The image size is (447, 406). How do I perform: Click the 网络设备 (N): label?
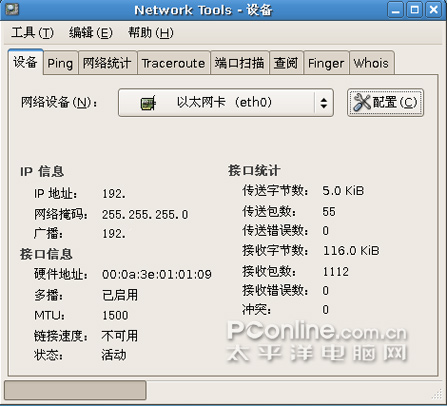coord(59,102)
